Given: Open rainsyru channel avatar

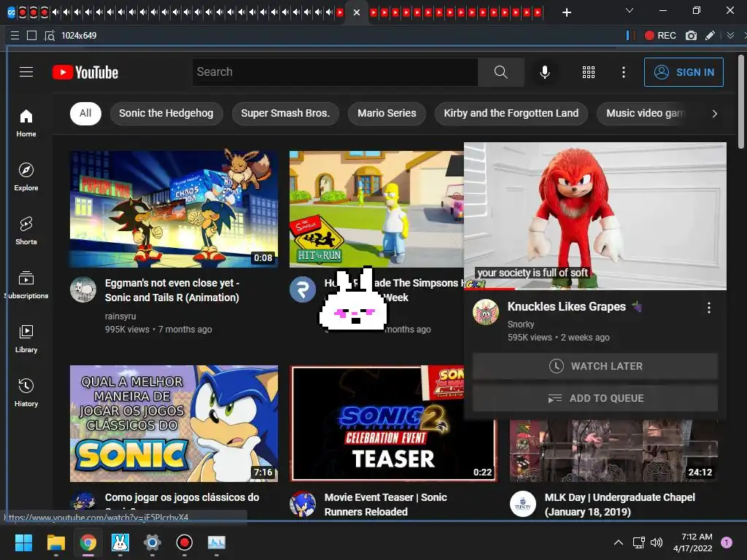Looking at the screenshot, I should [83, 289].
